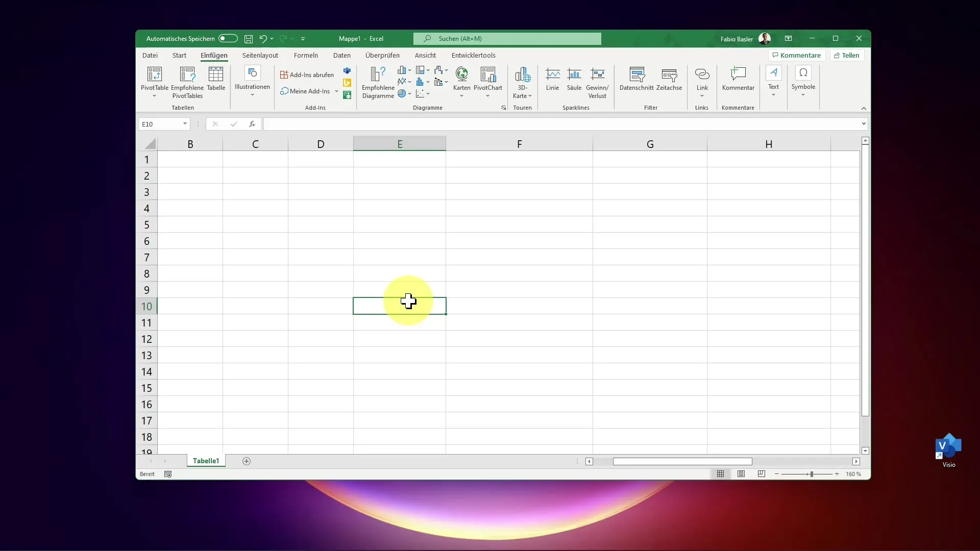Open the Kommentare pane
980x551 pixels.
click(796, 55)
